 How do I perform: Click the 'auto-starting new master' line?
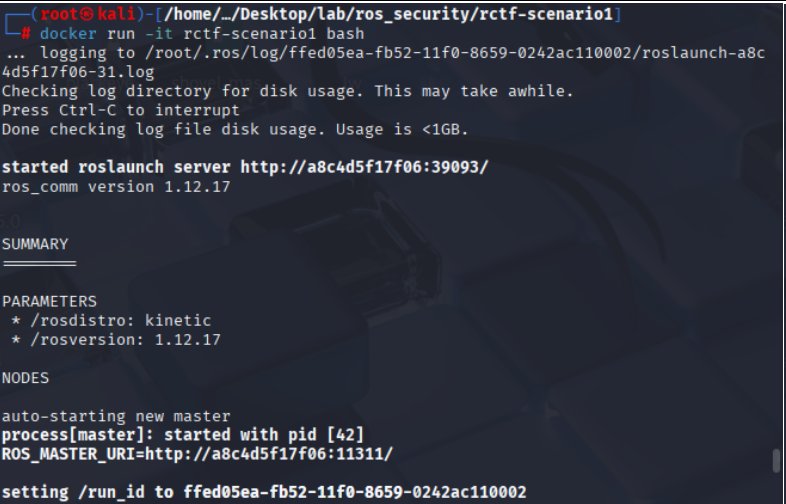(x=116, y=416)
